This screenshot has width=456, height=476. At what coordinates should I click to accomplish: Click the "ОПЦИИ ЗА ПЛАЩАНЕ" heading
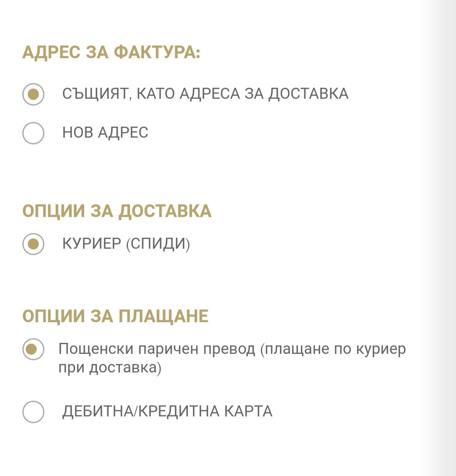pyautogui.click(x=115, y=316)
